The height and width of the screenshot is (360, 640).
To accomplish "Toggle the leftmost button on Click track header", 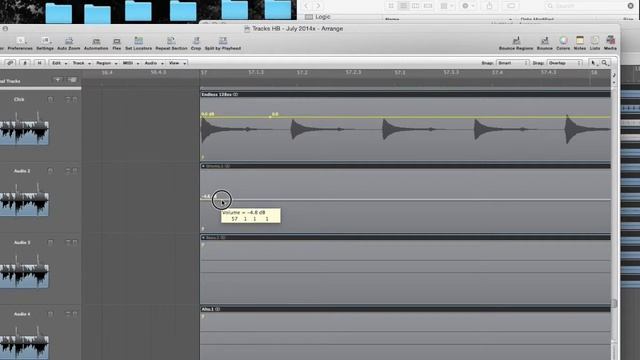I will coord(50,100).
